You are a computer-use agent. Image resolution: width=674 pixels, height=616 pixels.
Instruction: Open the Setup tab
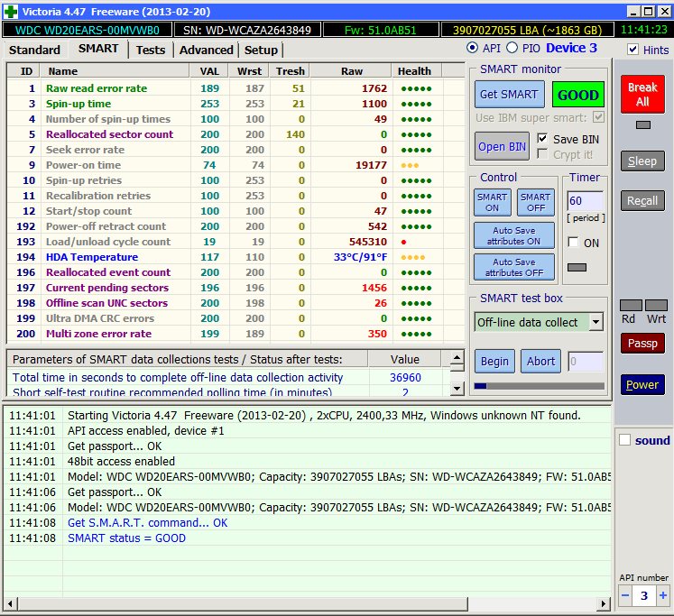(261, 50)
